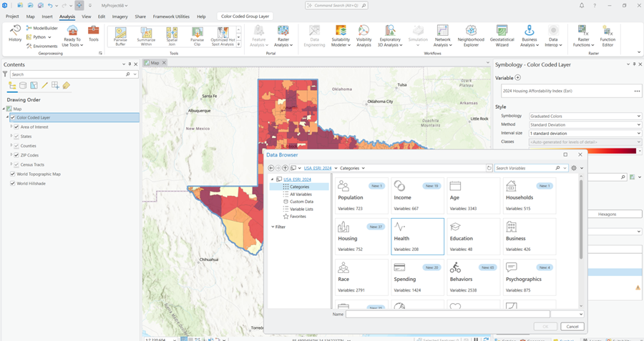
Task: Expand the ZIP Codes layer
Action: click(11, 155)
